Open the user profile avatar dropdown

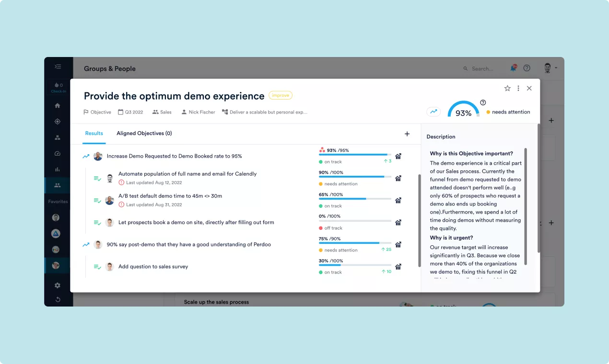point(550,68)
